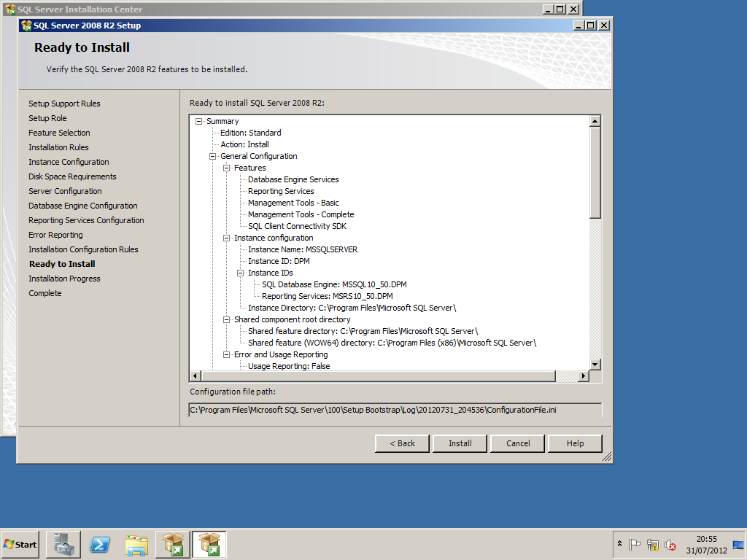
Task: Go to the Installation Rules step
Action: (x=58, y=147)
